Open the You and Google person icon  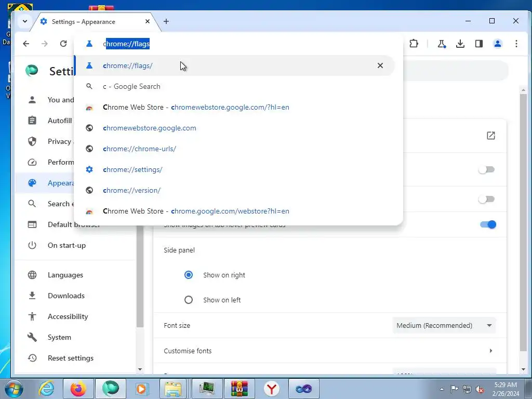[x=32, y=100]
